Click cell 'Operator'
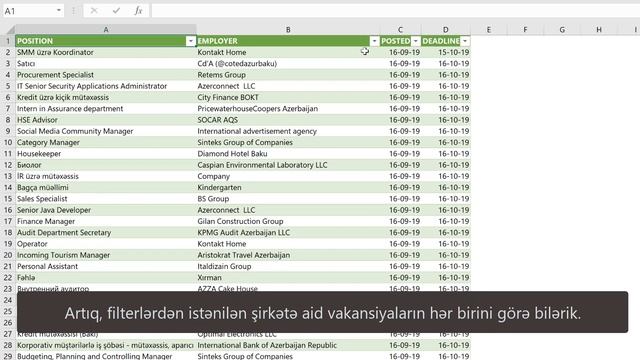The width and height of the screenshot is (640, 360). point(106,244)
